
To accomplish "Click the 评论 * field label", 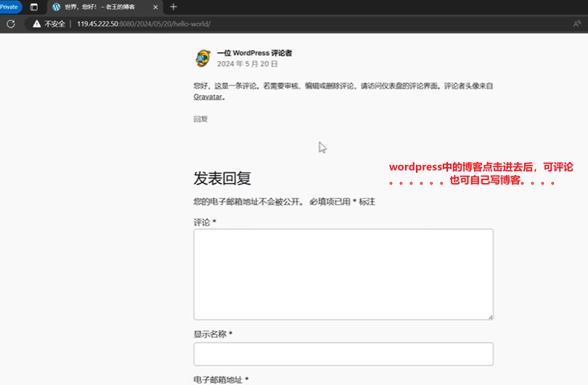I will [205, 222].
